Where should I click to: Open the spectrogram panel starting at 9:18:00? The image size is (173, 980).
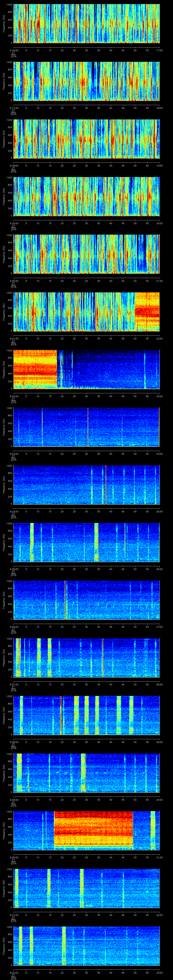86,139
